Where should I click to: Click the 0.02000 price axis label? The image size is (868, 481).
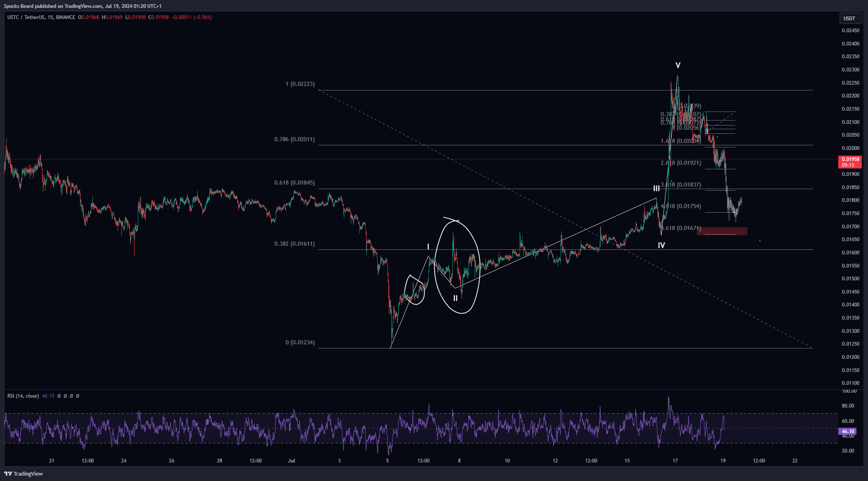pos(850,148)
